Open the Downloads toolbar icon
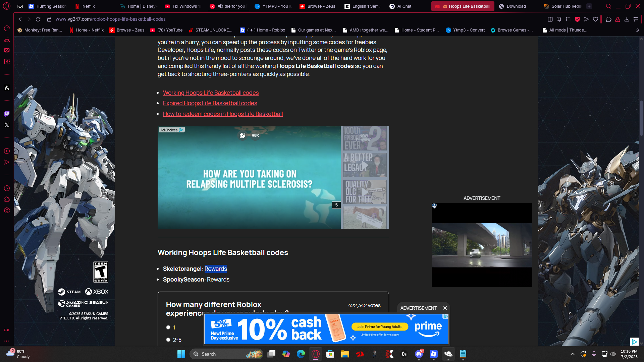This screenshot has width=644, height=362. point(627,19)
